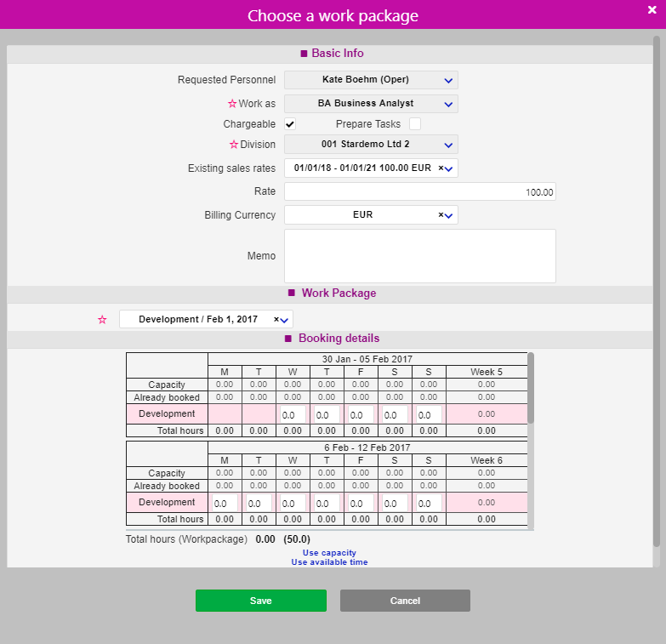Viewport: 666px width, 644px height.
Task: Clear the Billing Currency EUR value
Action: tap(441, 215)
